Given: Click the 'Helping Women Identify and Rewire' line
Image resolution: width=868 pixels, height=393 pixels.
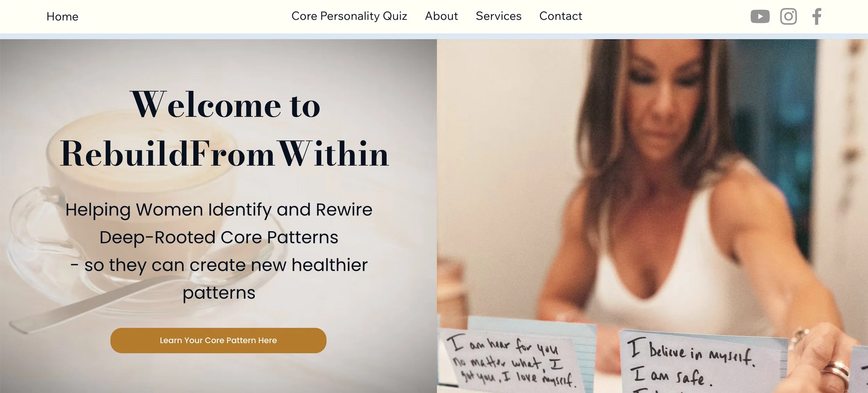Looking at the screenshot, I should tap(219, 210).
